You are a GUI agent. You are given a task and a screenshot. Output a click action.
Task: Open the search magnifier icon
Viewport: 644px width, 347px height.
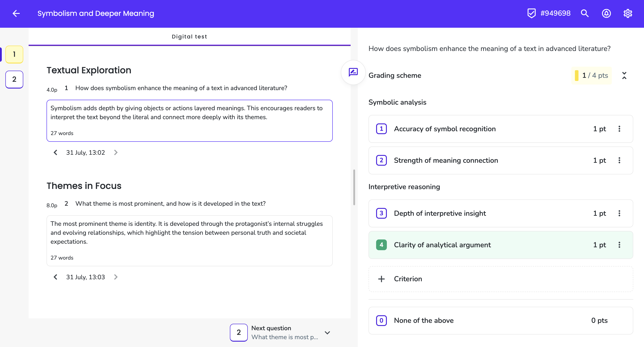(585, 13)
